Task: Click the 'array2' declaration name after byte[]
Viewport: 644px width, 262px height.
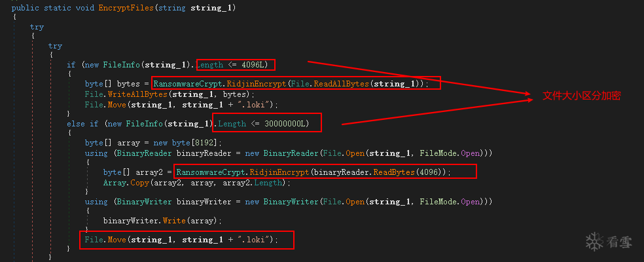Action: (149, 172)
